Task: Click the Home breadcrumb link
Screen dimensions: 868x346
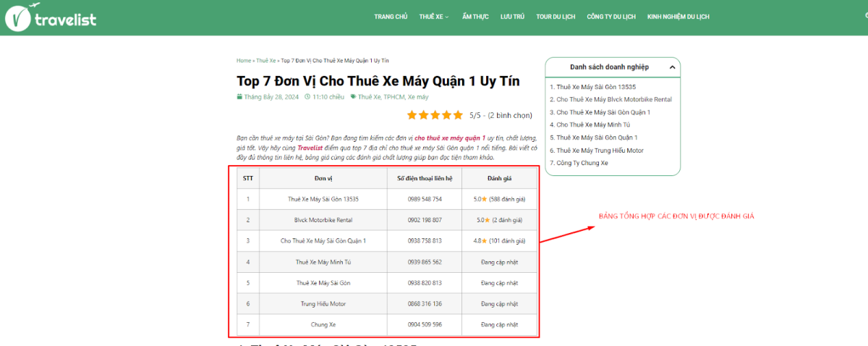Action: (244, 61)
